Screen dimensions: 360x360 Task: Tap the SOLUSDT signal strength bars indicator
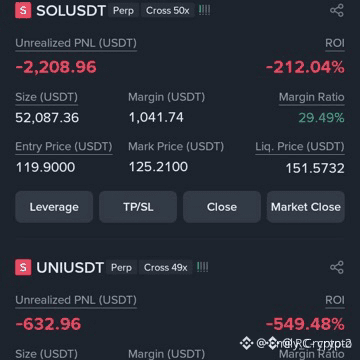coord(204,10)
